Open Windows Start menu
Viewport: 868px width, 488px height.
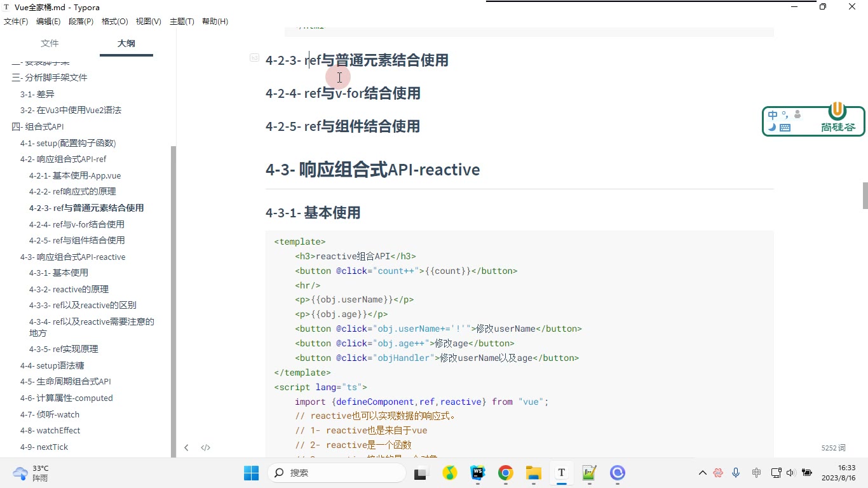tap(251, 473)
